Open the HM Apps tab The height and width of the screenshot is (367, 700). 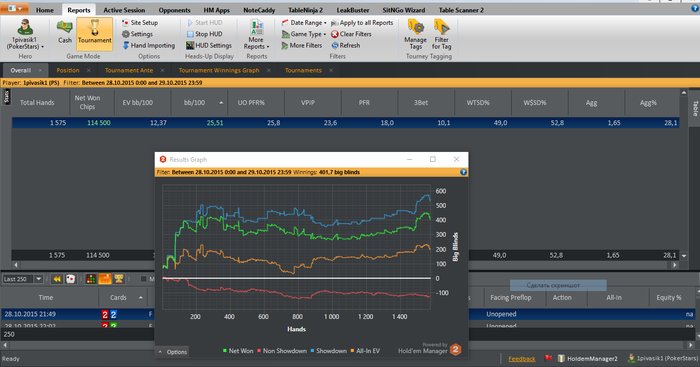tap(217, 10)
